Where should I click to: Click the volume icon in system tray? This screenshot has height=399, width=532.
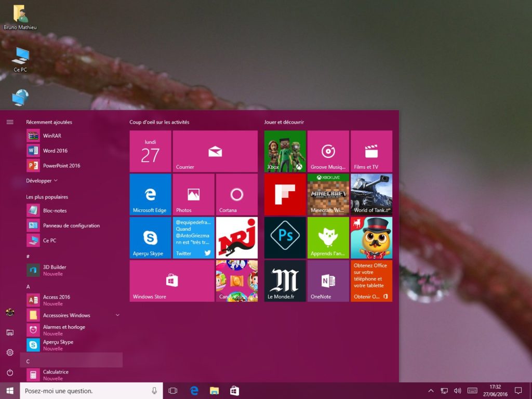tap(457, 391)
